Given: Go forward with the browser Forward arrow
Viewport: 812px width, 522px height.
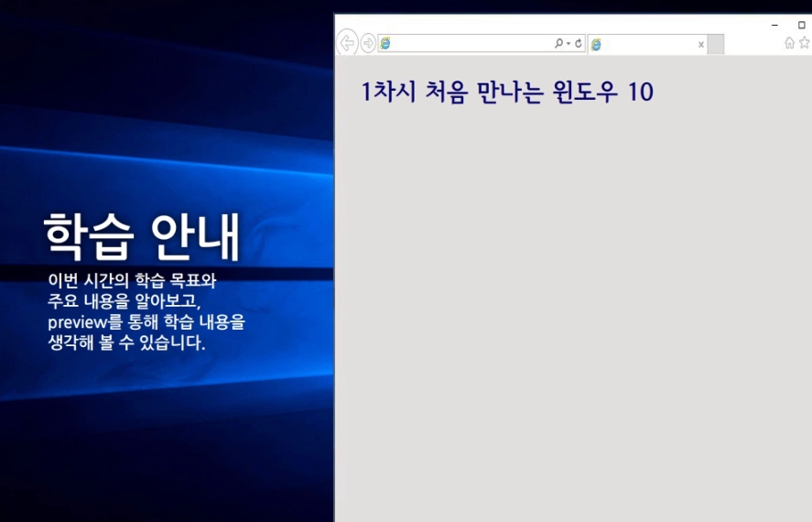Looking at the screenshot, I should pyautogui.click(x=368, y=43).
